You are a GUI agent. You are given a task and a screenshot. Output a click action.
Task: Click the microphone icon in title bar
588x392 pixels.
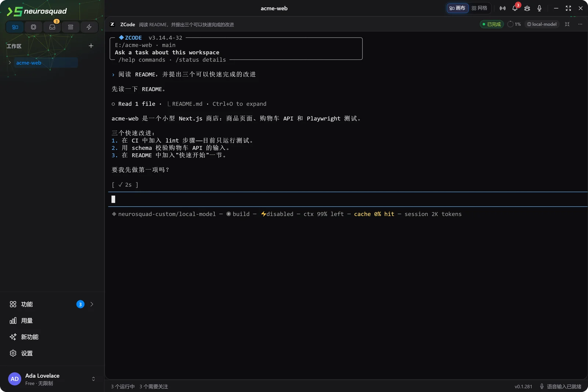tap(539, 8)
